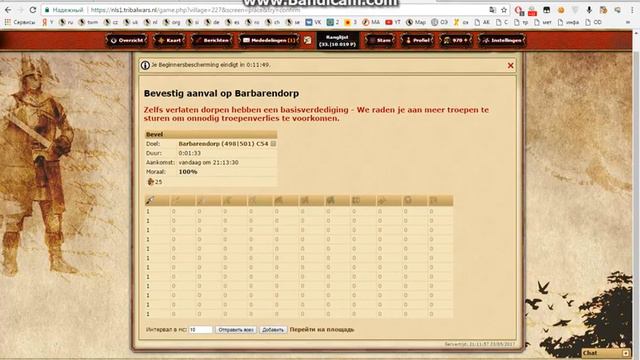This screenshot has width=640, height=360.
Task: Click the nobleman icon in last header column
Action: (x=433, y=200)
